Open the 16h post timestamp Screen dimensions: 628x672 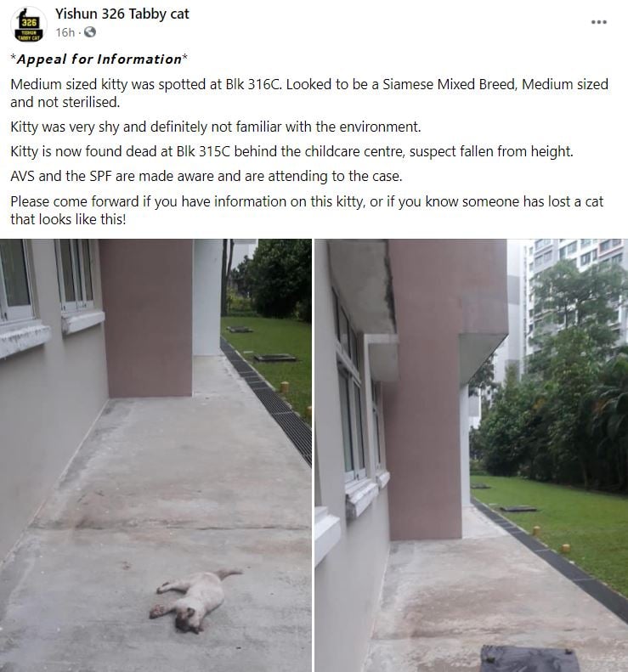(65, 32)
